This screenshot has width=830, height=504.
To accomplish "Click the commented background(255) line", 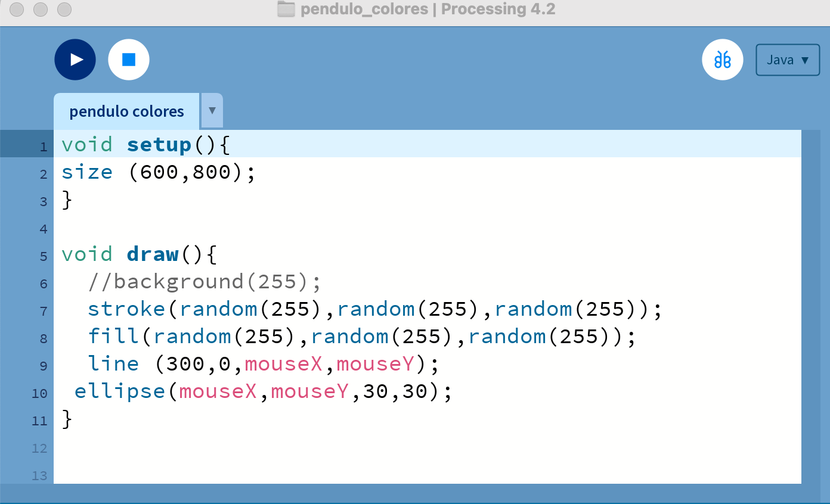I will (205, 282).
